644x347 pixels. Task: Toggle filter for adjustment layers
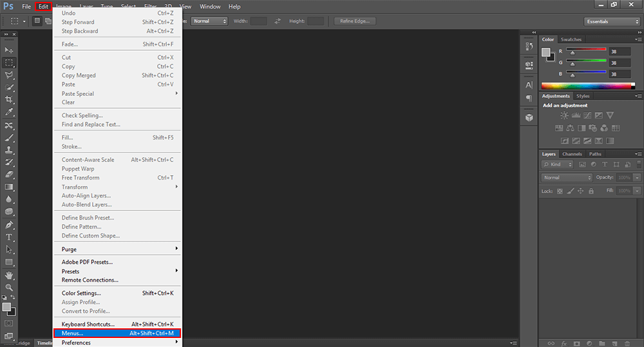coord(594,164)
